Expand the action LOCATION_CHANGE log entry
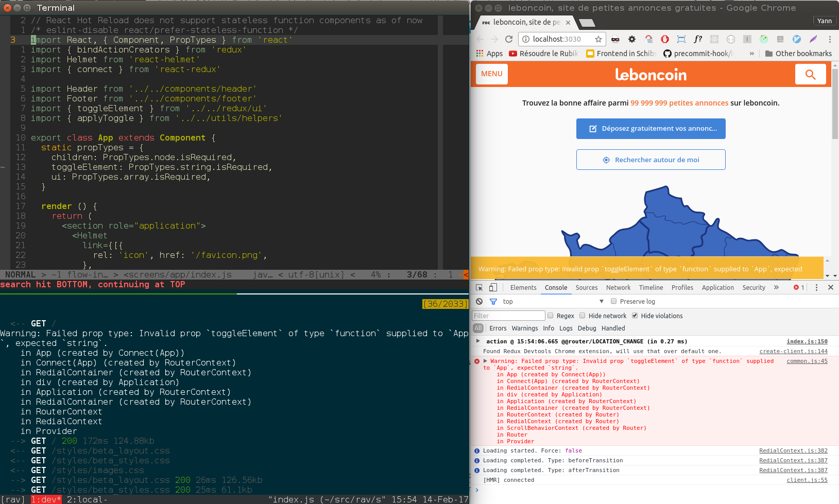This screenshot has width=839, height=504. [478, 341]
